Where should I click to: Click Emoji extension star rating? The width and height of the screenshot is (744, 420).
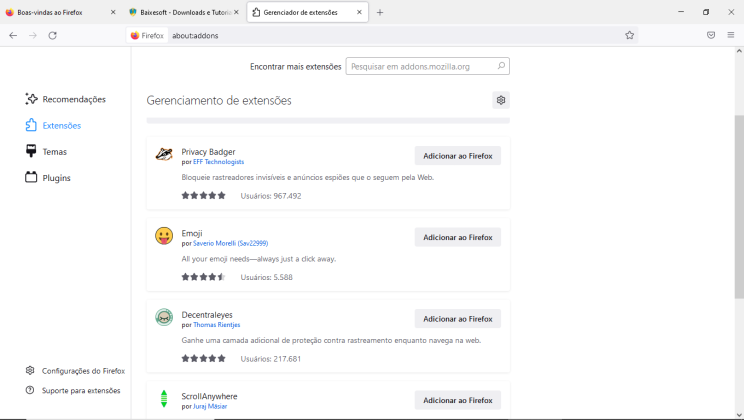[x=204, y=277]
